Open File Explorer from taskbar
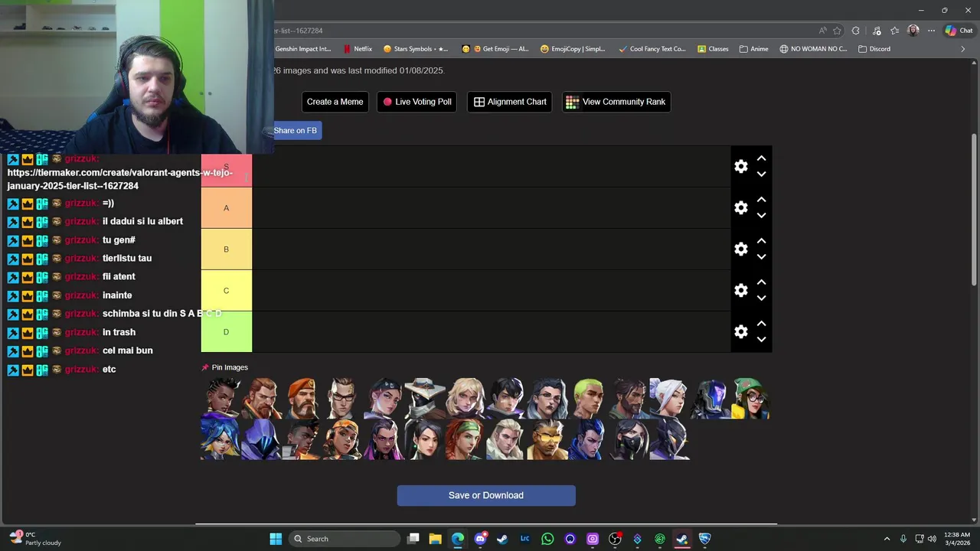 pyautogui.click(x=435, y=539)
